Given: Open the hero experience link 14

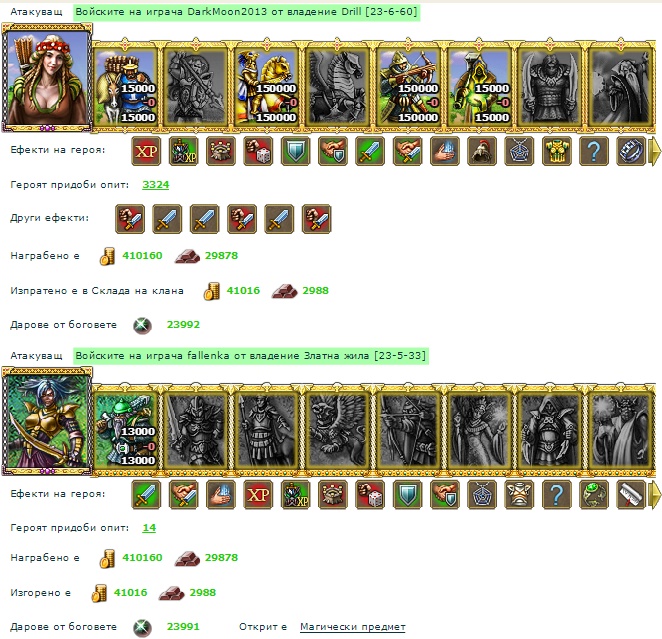Looking at the screenshot, I should pos(149,528).
